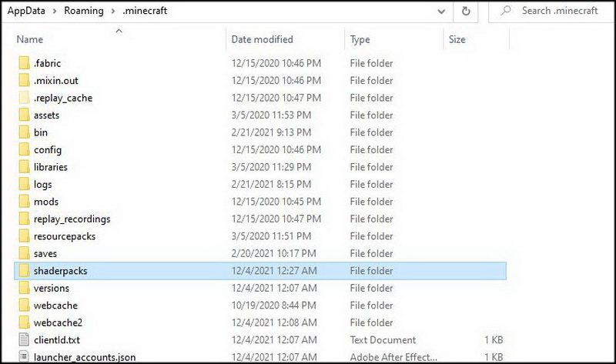Sort files by Date modified column

[x=262, y=39]
